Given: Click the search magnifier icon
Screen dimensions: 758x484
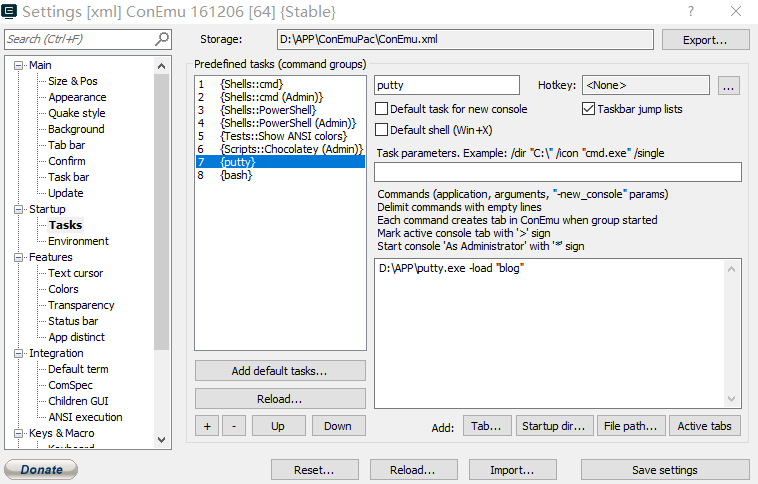Looking at the screenshot, I should 162,38.
